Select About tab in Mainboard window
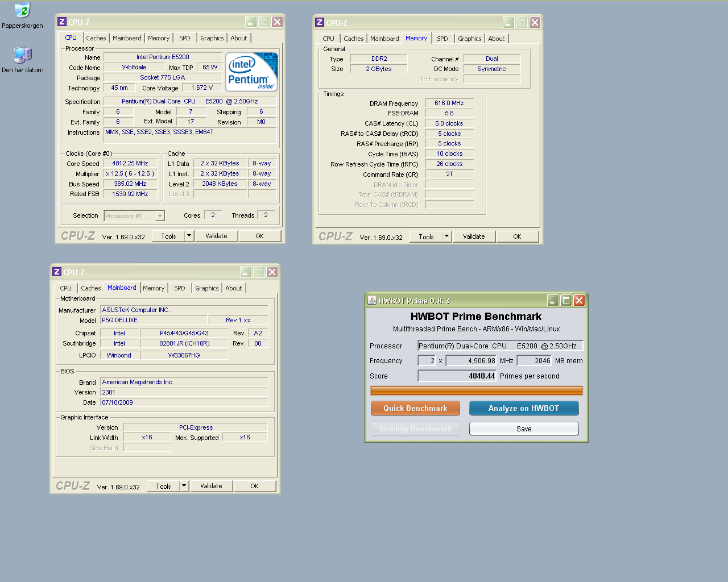 point(234,288)
